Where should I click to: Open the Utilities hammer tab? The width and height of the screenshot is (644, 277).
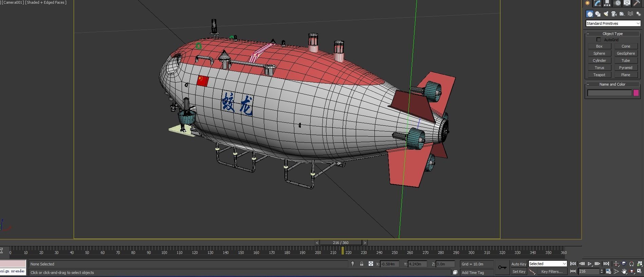637,3
